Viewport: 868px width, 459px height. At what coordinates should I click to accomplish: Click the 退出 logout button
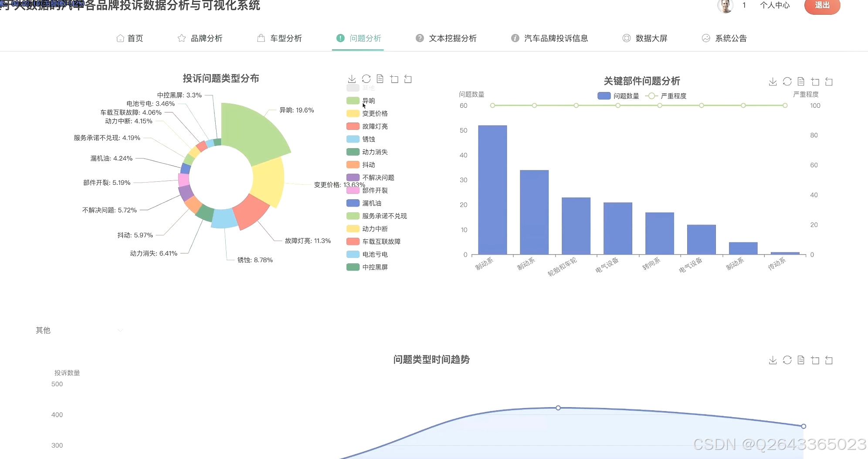[x=822, y=6]
